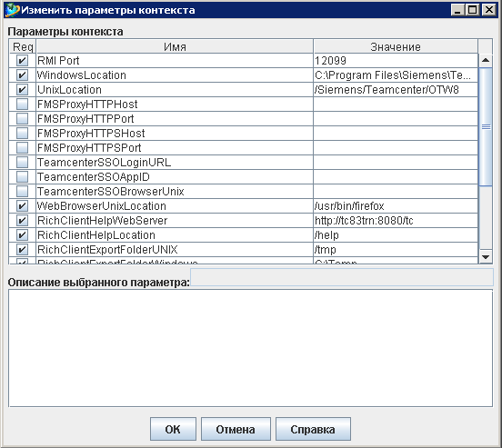Viewport: 502px width, 448px height.
Task: Click the vertical scrollbar thumb
Action: pos(486,126)
